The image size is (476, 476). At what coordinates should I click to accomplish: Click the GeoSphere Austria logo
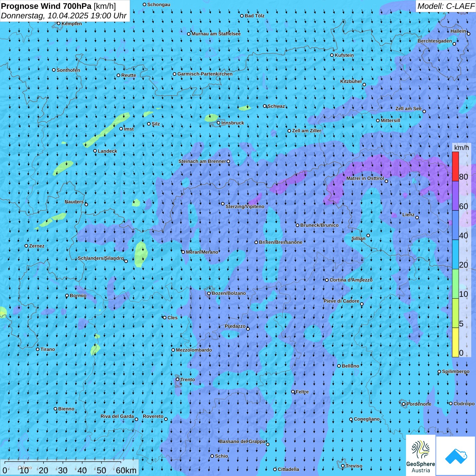421,455
